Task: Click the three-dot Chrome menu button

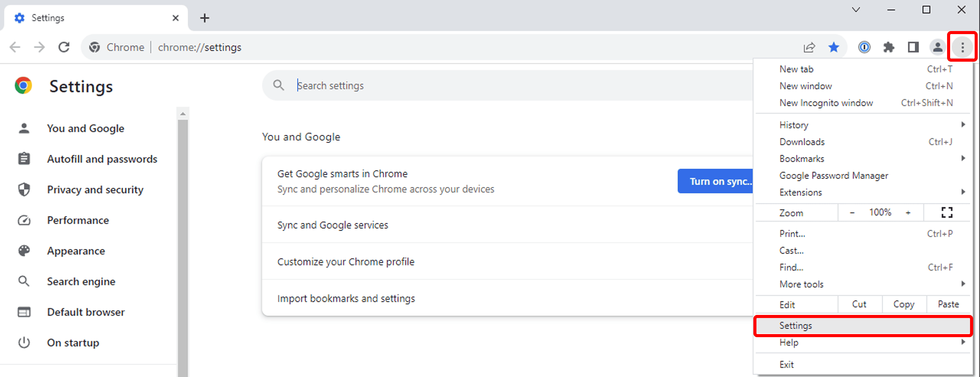Action: (962, 48)
